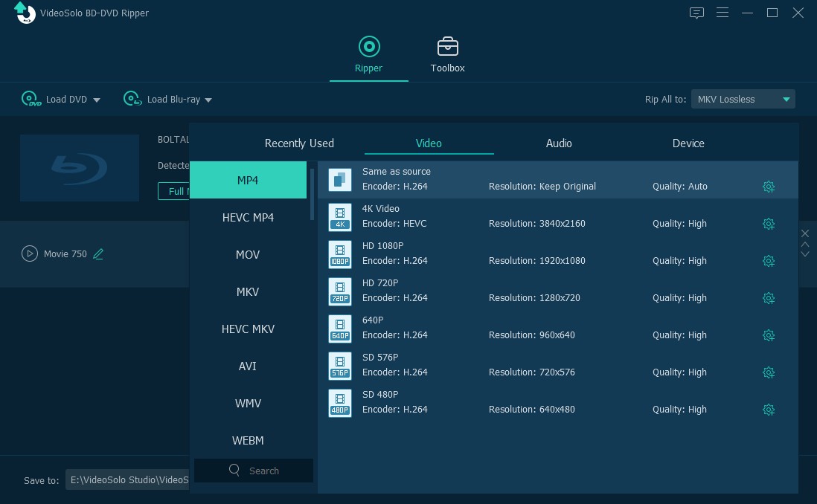Play preview of Movie 750
This screenshot has height=504, width=817.
tap(30, 253)
